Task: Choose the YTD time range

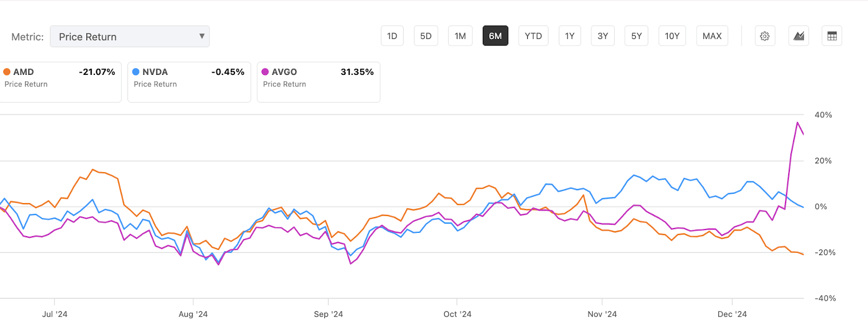Action: [x=533, y=36]
